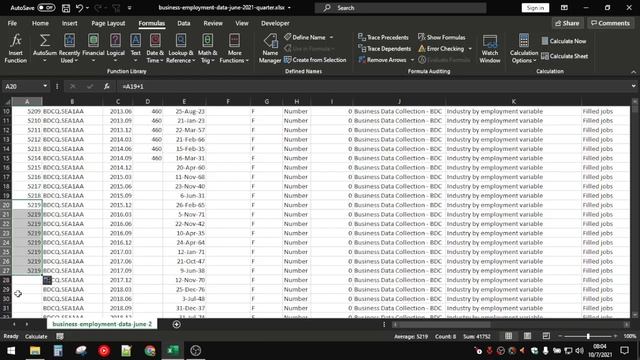This screenshot has height=360, width=640.
Task: Switch to Page Layout view
Action: point(527,336)
